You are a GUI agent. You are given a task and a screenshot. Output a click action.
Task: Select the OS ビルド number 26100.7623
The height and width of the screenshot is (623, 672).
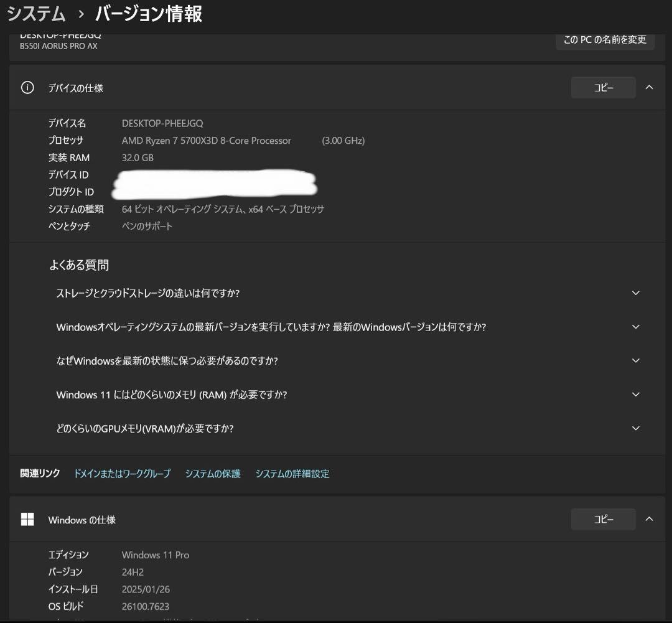pyautogui.click(x=145, y=606)
